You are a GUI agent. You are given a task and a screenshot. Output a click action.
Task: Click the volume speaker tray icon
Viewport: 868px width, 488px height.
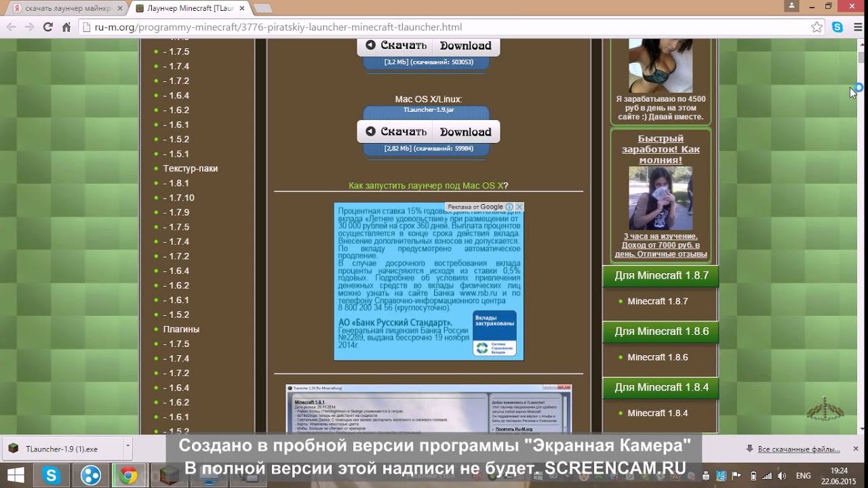point(781,476)
